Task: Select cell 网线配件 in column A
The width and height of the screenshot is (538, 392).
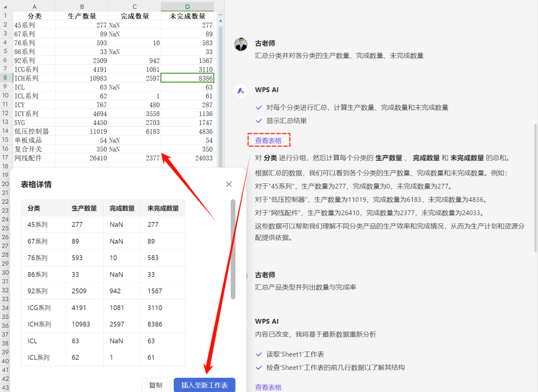Action: (34, 158)
